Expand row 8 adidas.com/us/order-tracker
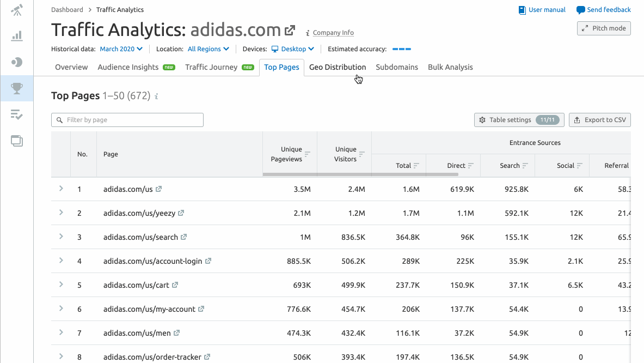 [61, 356]
